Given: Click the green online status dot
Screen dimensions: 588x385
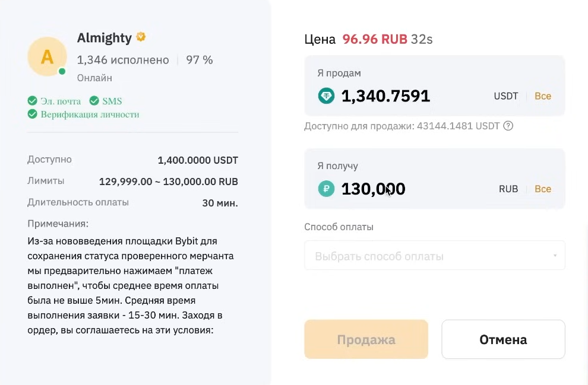Looking at the screenshot, I should point(62,71).
